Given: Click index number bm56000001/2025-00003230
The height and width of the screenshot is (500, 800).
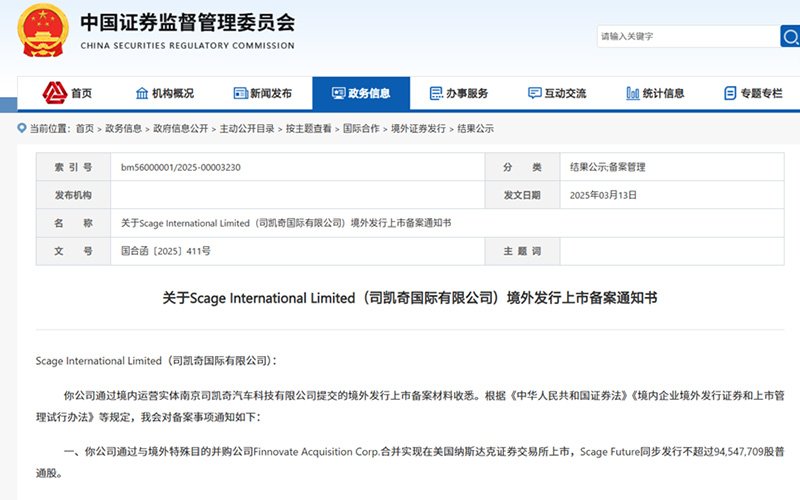Looking at the screenshot, I should tap(181, 167).
